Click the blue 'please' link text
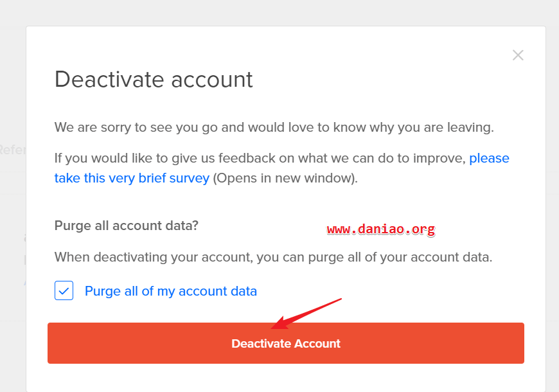Screen dimensions: 559x392 pyautogui.click(x=489, y=158)
